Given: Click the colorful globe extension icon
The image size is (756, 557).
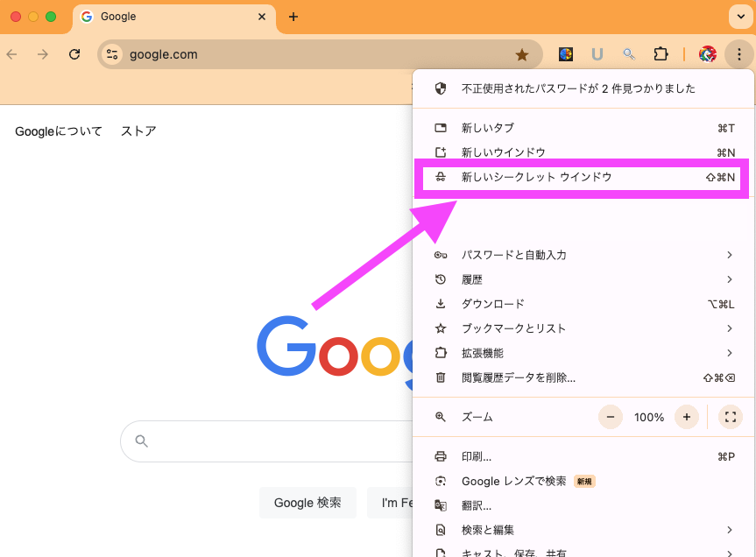Looking at the screenshot, I should pyautogui.click(x=566, y=54).
